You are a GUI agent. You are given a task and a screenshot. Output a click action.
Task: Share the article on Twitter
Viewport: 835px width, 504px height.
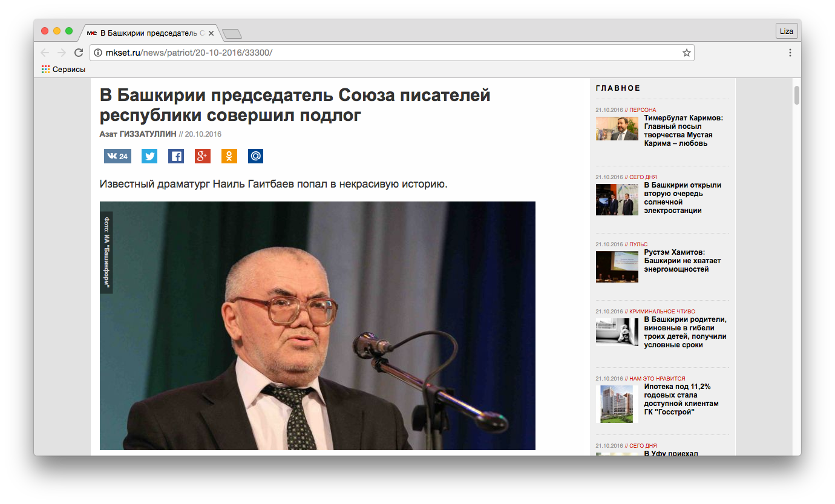click(149, 157)
